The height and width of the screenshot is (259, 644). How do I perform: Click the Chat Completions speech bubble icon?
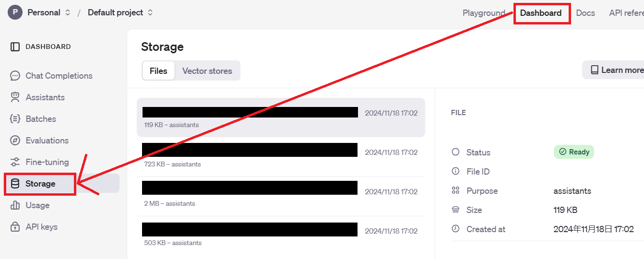(x=15, y=76)
